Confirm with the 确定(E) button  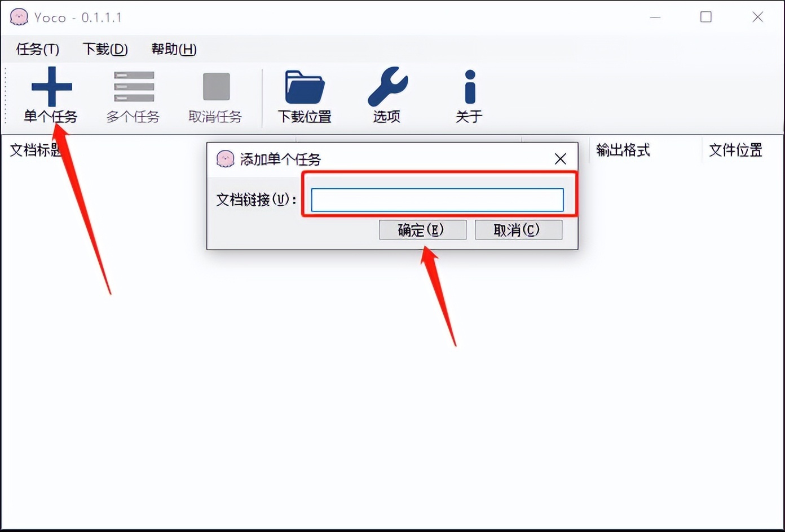point(422,230)
